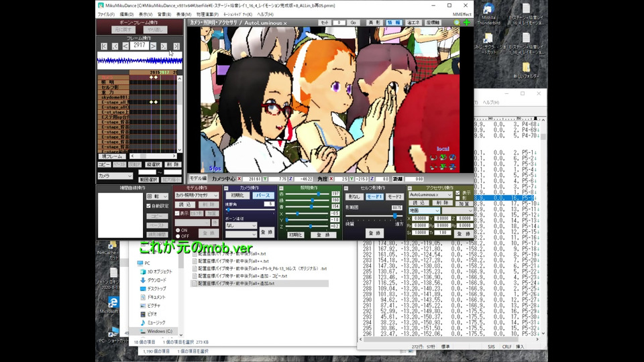Click the frame number field 2917
Viewport: 644px width, 362px height.
(x=140, y=46)
